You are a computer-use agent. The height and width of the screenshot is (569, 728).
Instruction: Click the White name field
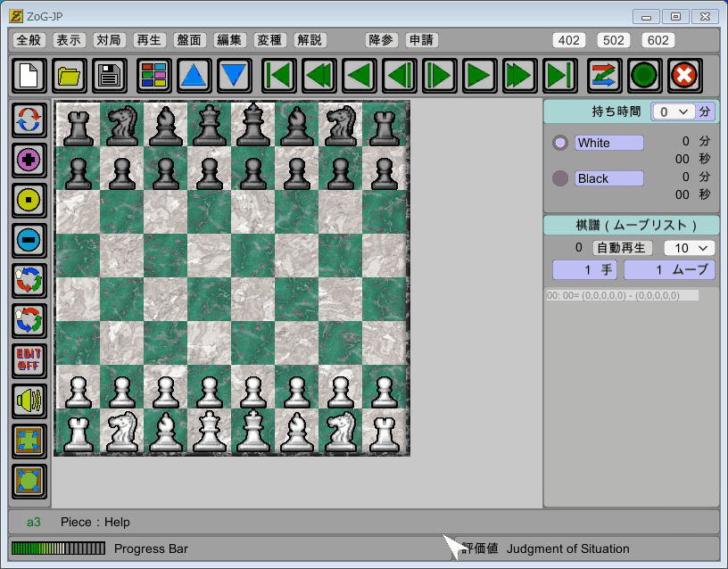(x=609, y=143)
